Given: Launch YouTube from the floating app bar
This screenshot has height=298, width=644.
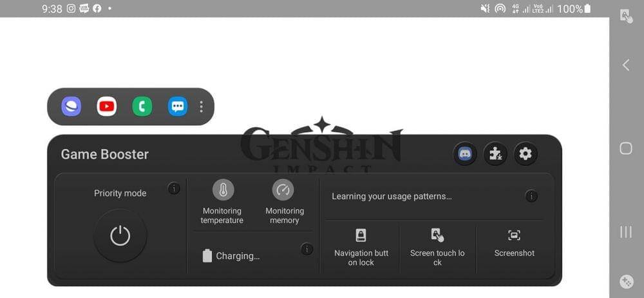Looking at the screenshot, I should click(107, 106).
